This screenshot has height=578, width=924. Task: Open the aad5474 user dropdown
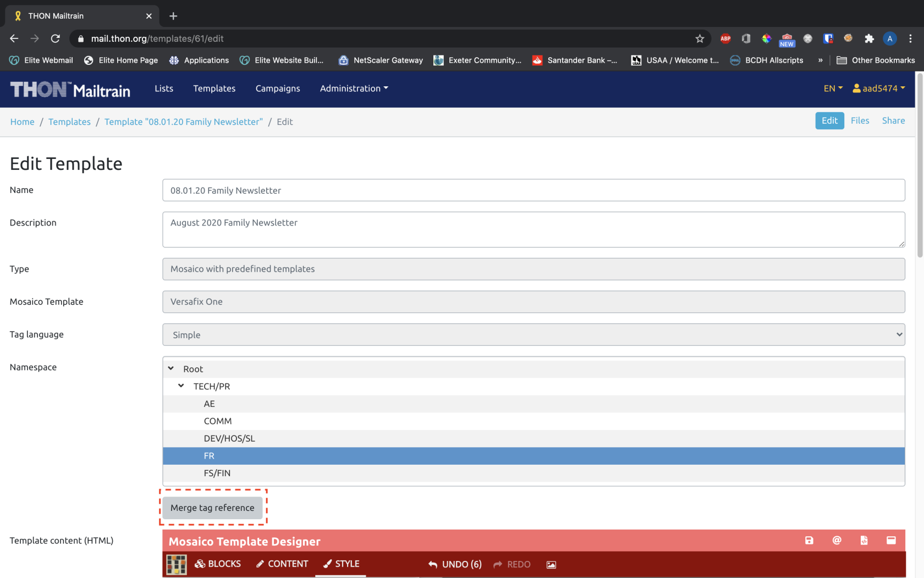[x=879, y=89]
